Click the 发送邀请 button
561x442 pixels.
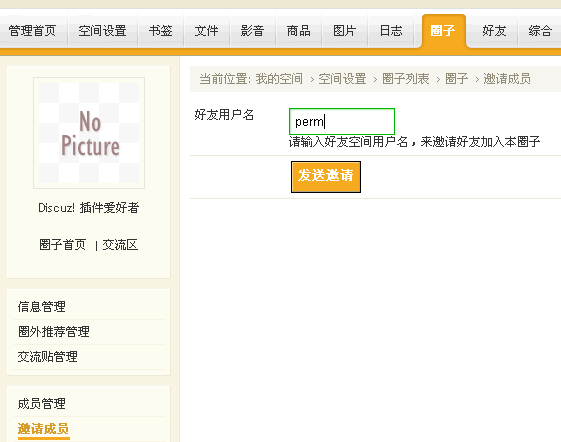pos(326,177)
